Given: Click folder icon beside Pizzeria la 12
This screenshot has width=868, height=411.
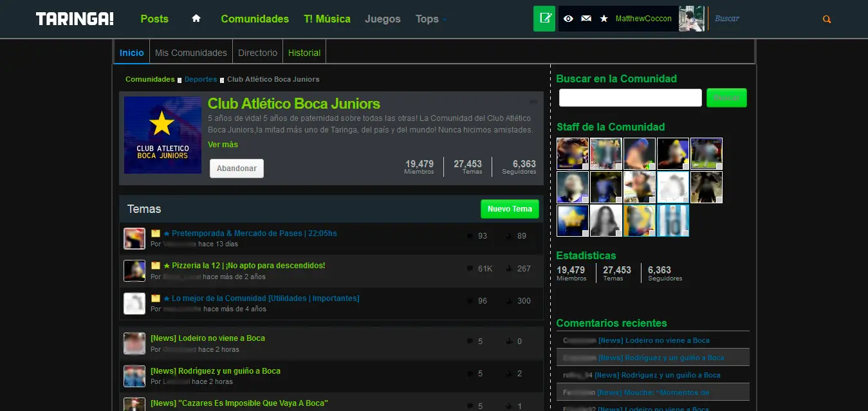Looking at the screenshot, I should click(156, 266).
